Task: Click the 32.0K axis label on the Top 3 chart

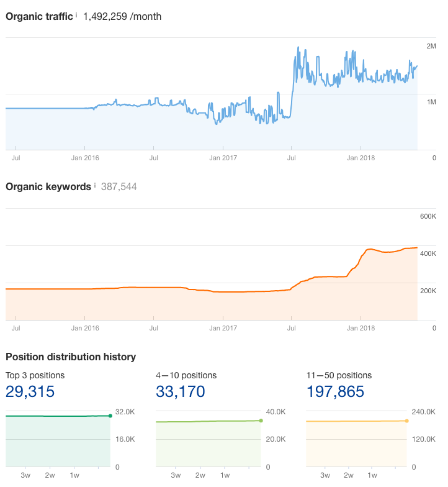Action: pos(125,412)
